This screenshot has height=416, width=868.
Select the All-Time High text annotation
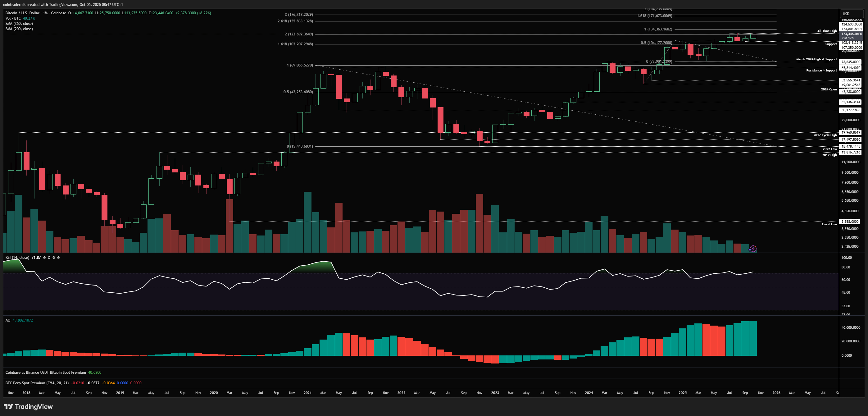pyautogui.click(x=827, y=31)
